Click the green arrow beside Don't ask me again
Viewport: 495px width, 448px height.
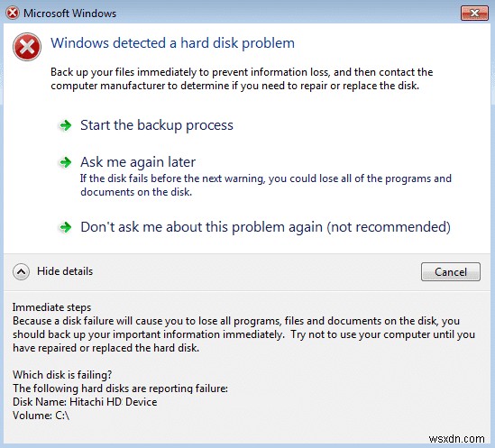point(65,227)
